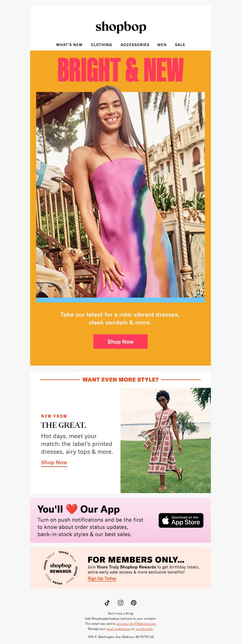
Task: Select the Men navigation item
Action: coord(162,45)
